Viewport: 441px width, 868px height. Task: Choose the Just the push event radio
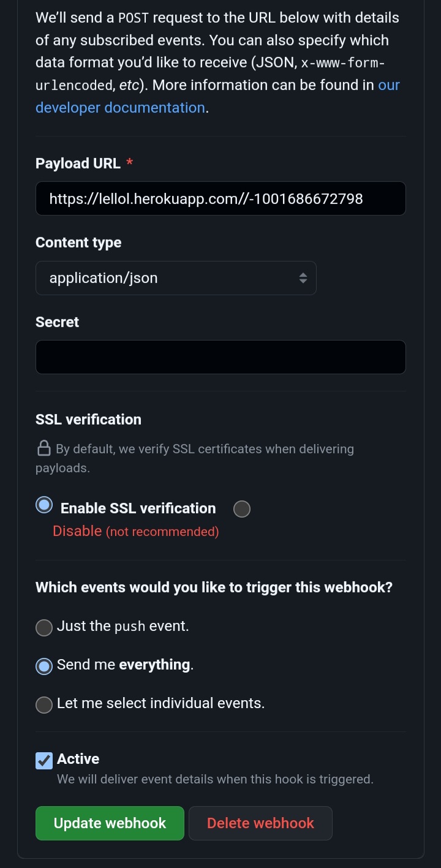[44, 628]
